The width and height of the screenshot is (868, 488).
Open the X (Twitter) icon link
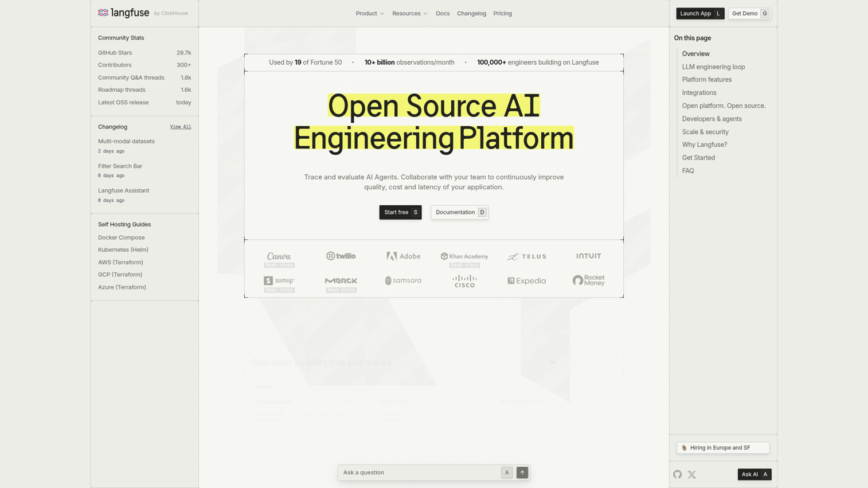pyautogui.click(x=692, y=474)
